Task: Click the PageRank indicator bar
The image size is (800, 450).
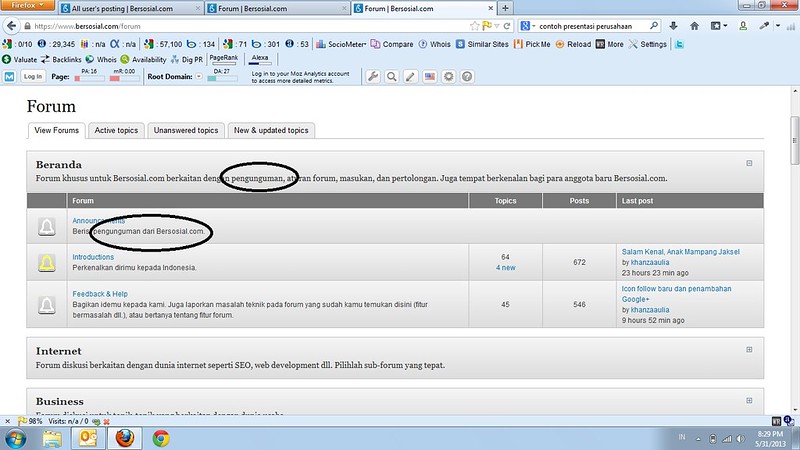Action: point(223,60)
